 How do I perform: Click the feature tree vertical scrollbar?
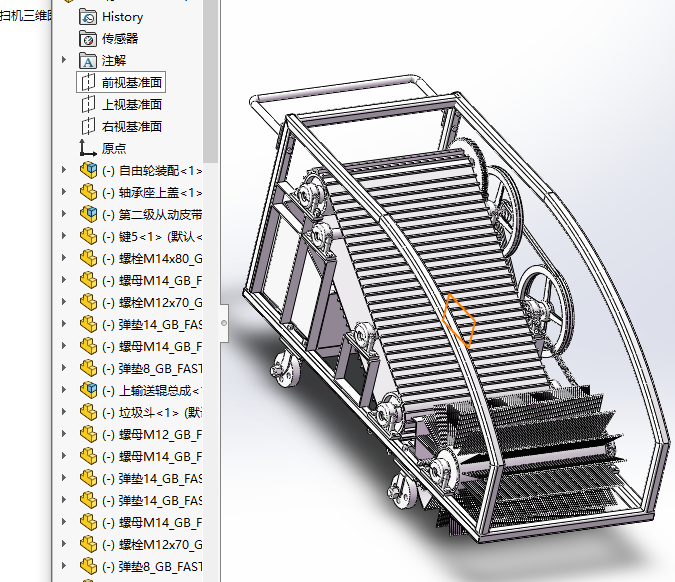[x=210, y=81]
